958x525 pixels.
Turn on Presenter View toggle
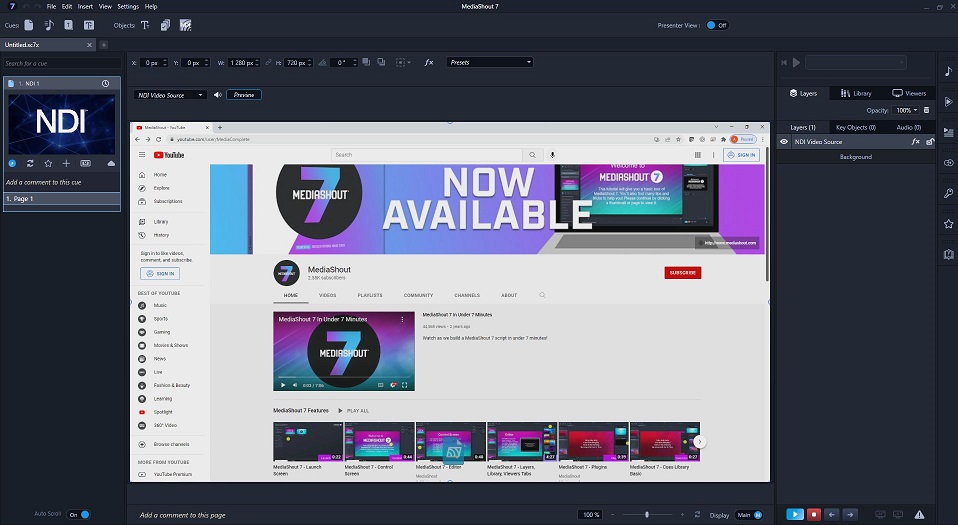717,25
